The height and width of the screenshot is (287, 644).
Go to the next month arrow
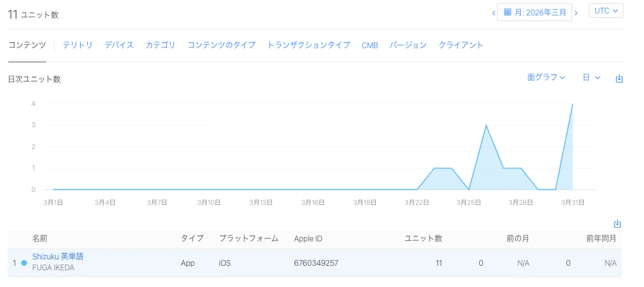576,13
